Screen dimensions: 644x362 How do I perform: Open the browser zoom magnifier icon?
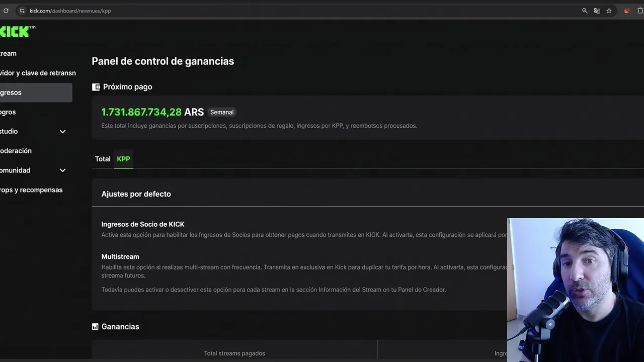[585, 11]
